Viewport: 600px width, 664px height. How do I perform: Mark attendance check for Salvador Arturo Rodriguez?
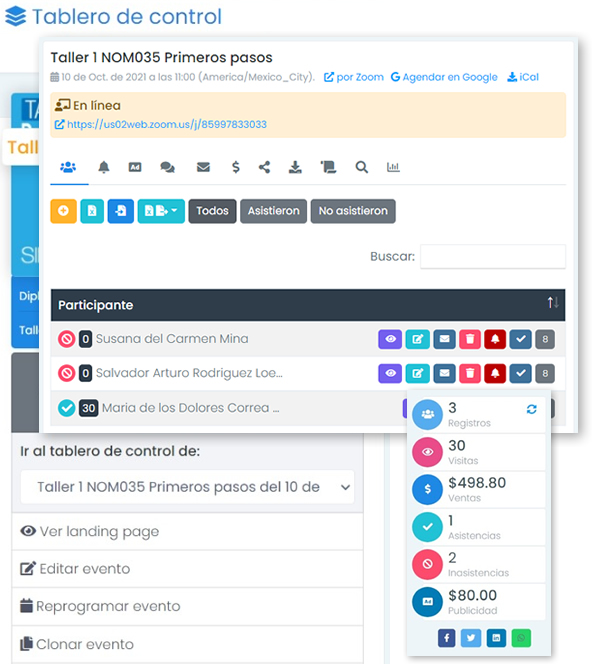(x=520, y=374)
